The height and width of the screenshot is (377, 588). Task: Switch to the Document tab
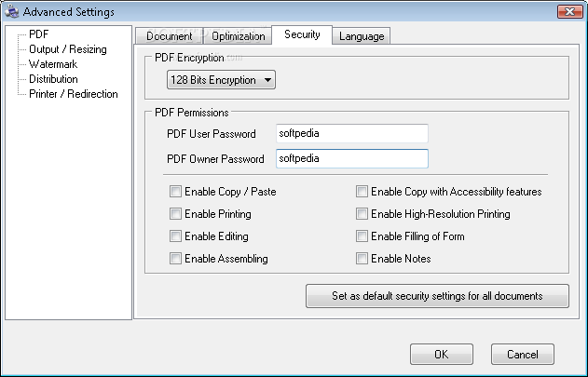[x=169, y=36]
